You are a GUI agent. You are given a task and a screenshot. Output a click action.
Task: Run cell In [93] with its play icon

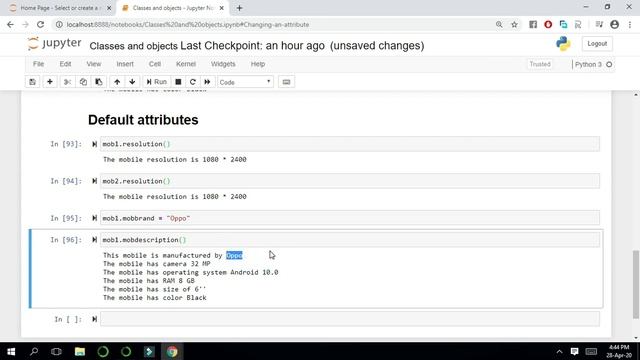[94, 144]
